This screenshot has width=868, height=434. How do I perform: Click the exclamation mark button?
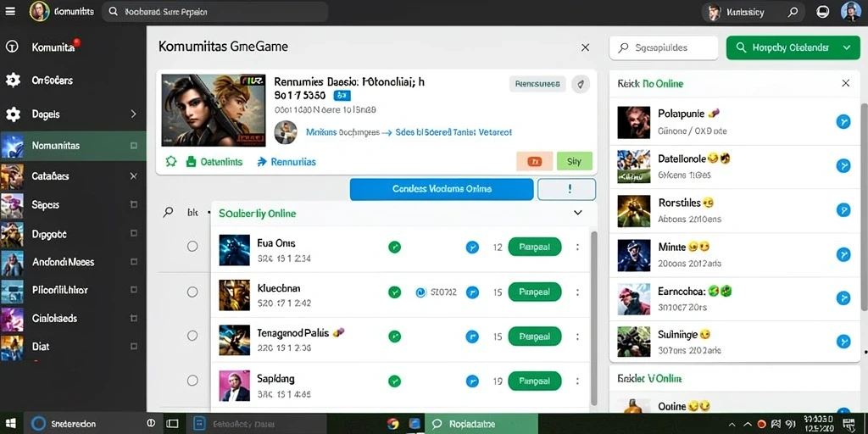(x=567, y=189)
